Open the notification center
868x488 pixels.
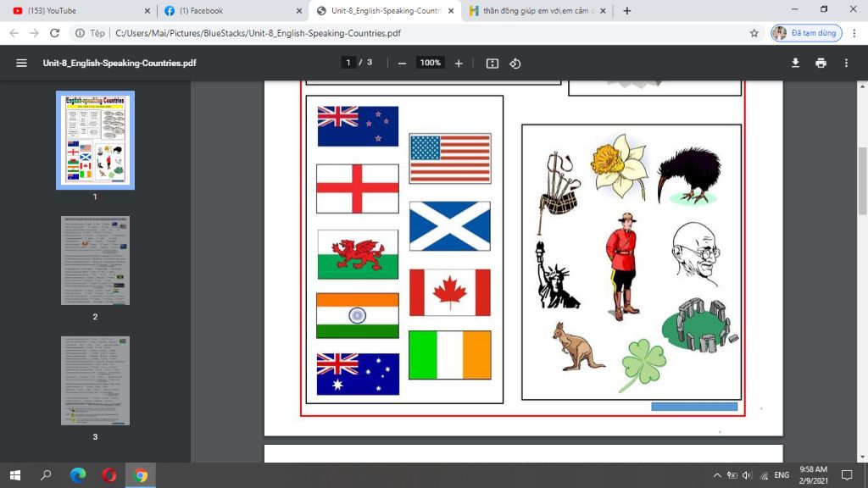847,475
